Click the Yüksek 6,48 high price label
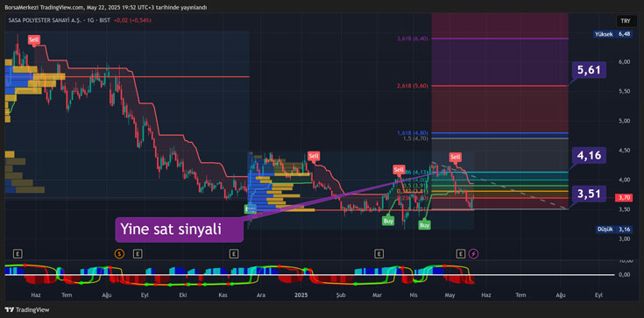 tap(613, 34)
